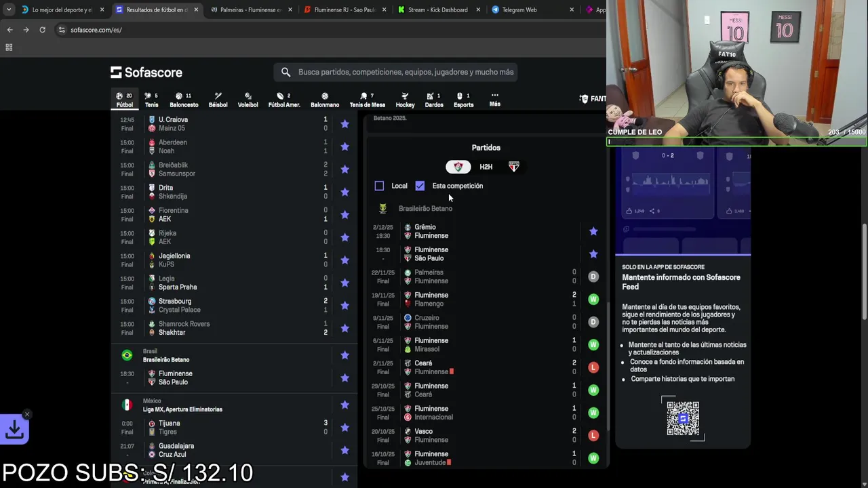Expand the Más sports menu
Screen dimensions: 868x488
tap(495, 100)
